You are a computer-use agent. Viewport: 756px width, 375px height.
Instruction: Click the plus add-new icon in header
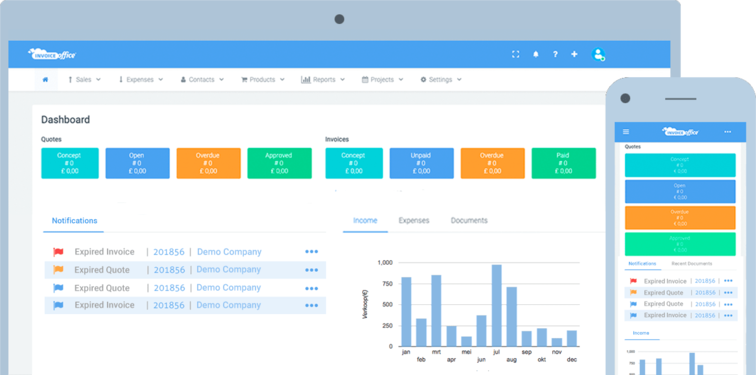tap(574, 54)
